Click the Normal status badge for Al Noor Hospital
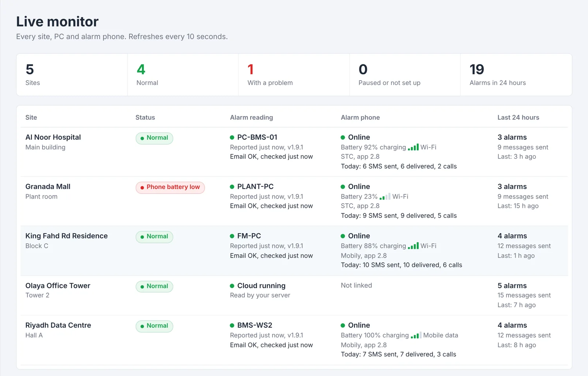This screenshot has width=588, height=376. pos(154,138)
